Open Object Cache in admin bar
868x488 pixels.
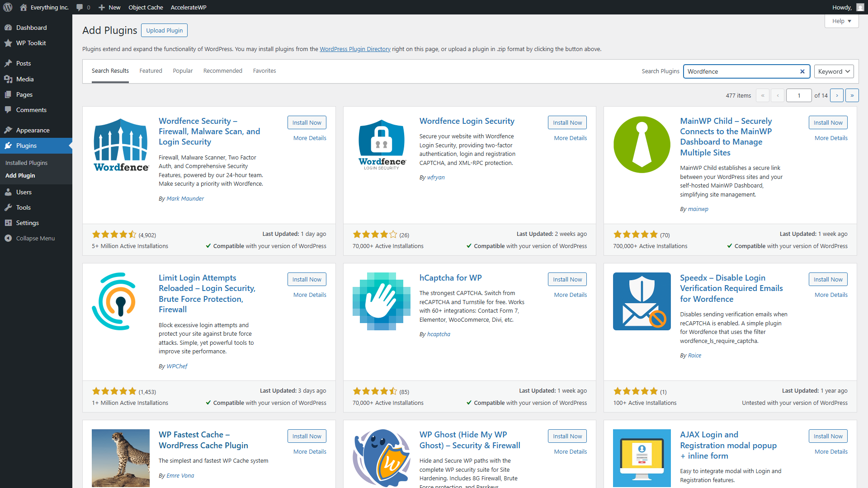coord(146,7)
